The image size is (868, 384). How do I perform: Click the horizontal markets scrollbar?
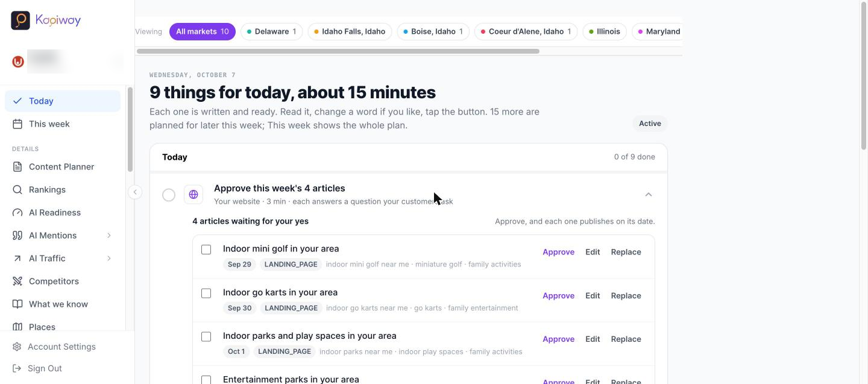pyautogui.click(x=338, y=51)
